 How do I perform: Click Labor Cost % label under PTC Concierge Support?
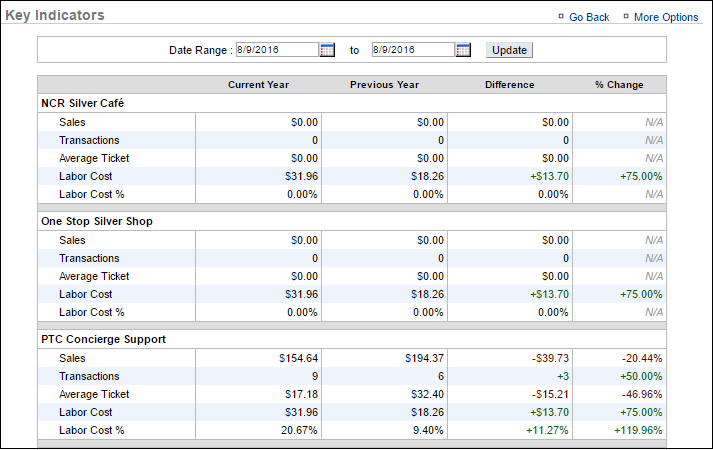point(91,430)
